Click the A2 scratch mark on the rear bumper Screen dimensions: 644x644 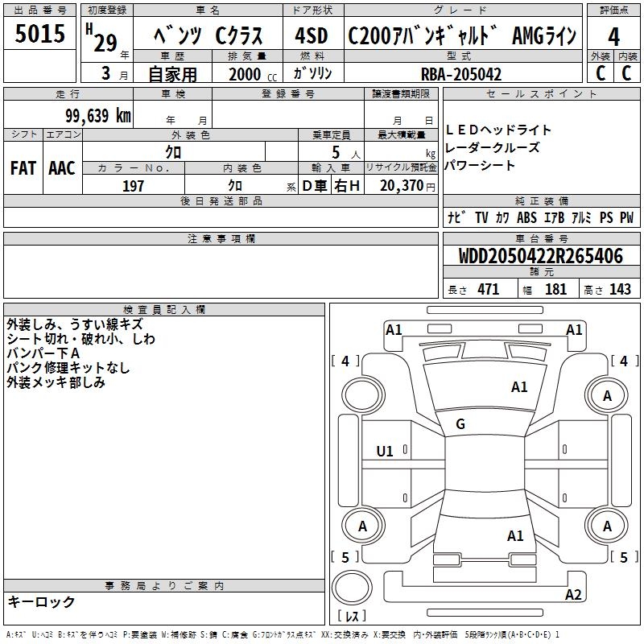tap(573, 595)
